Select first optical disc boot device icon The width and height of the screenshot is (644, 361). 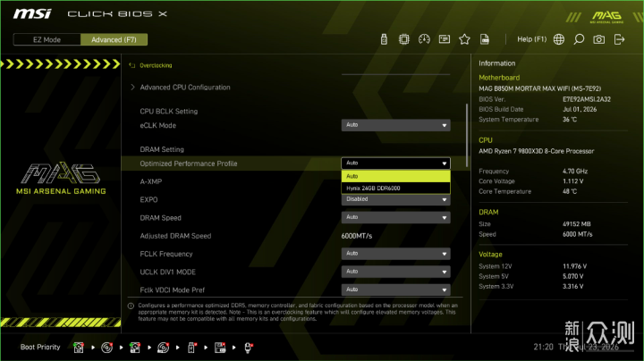[106, 348]
